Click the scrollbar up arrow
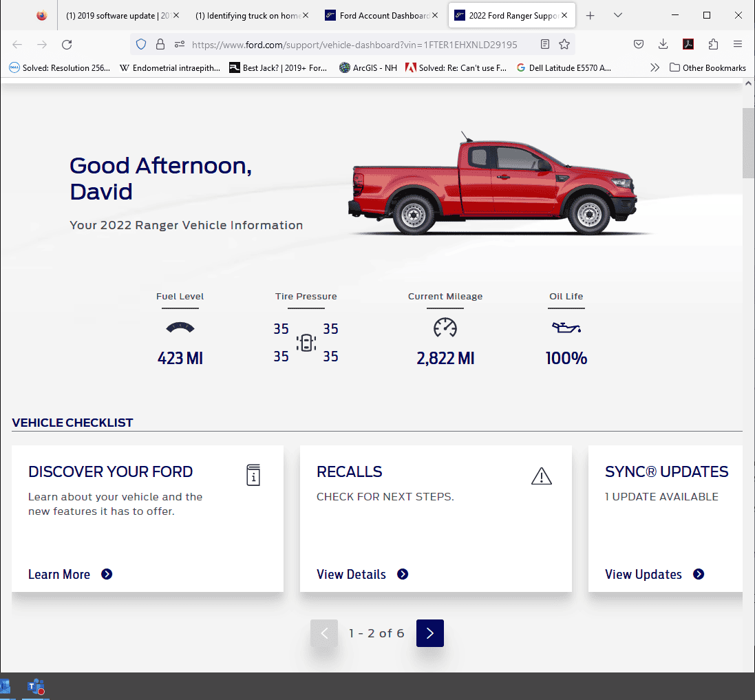Viewport: 755px width, 700px height. (748, 83)
